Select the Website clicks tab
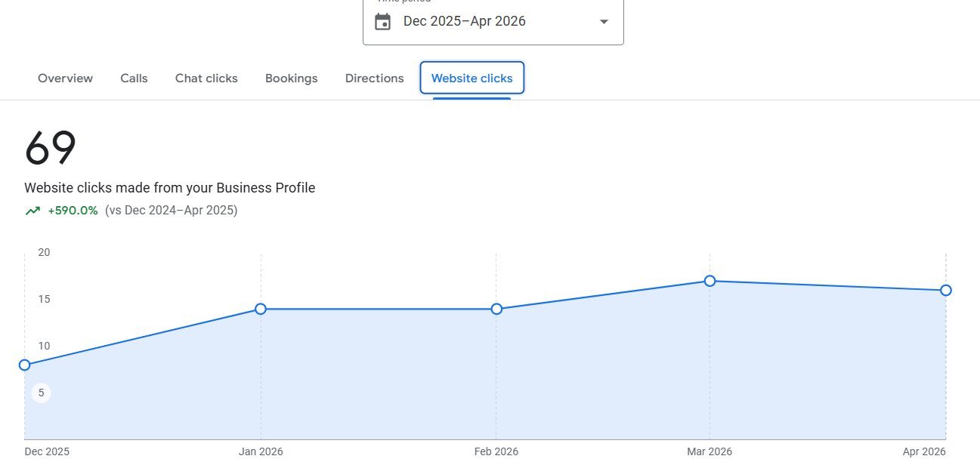This screenshot has height=462, width=980. pyautogui.click(x=472, y=79)
